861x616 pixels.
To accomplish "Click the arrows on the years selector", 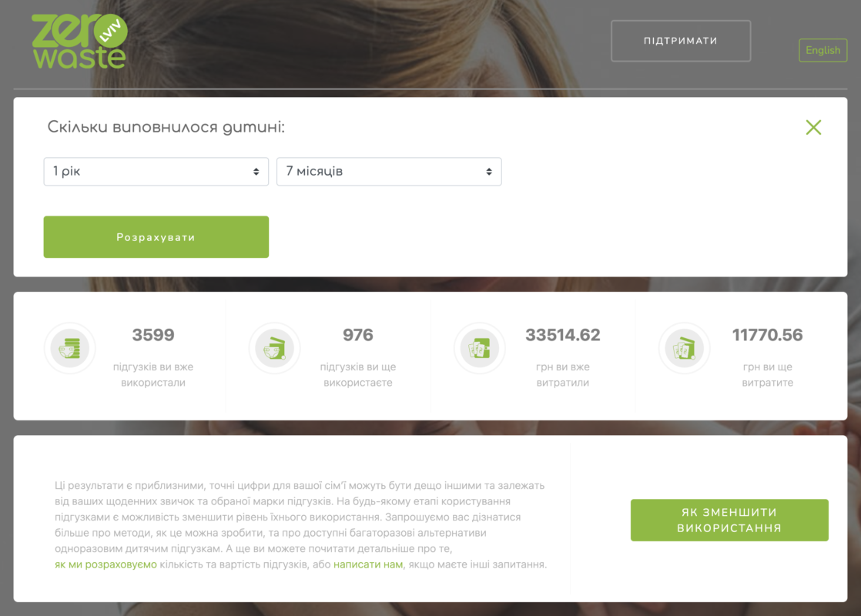I will (x=256, y=172).
